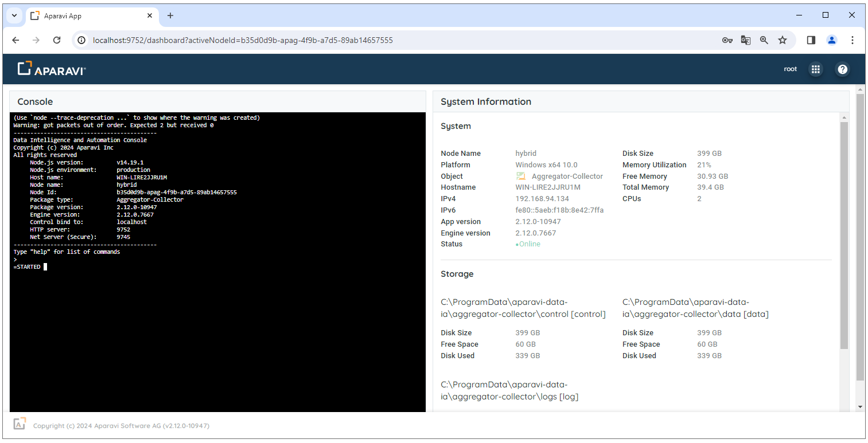
Task: Open the help question mark icon
Action: tap(842, 69)
